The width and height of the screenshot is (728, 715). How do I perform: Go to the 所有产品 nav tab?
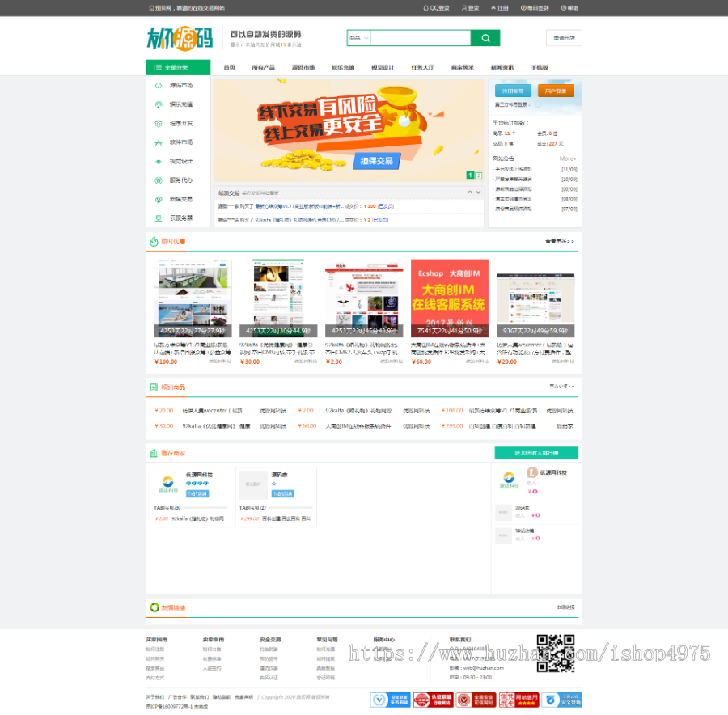(x=263, y=67)
